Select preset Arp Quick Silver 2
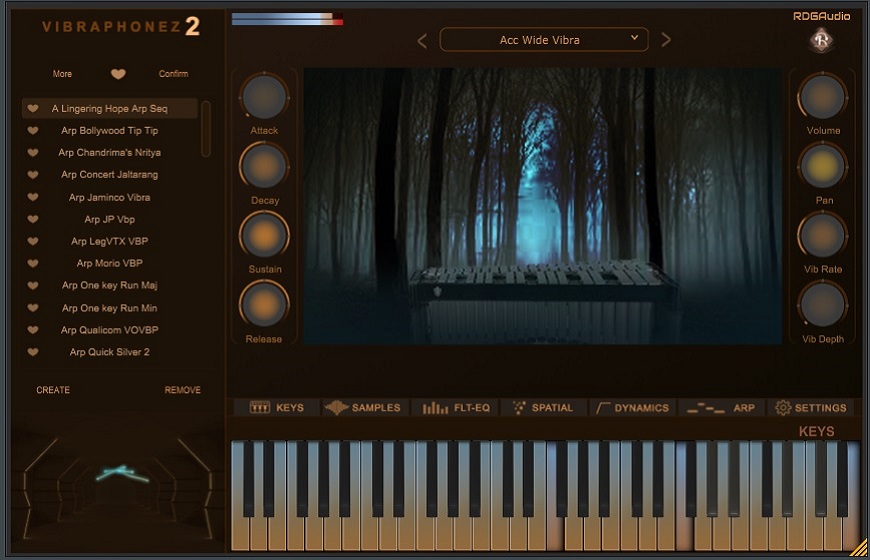 (x=109, y=352)
